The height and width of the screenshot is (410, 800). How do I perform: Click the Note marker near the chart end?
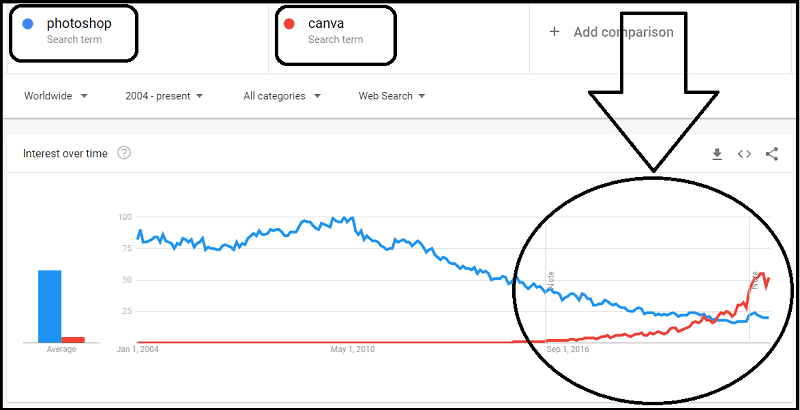(x=755, y=280)
